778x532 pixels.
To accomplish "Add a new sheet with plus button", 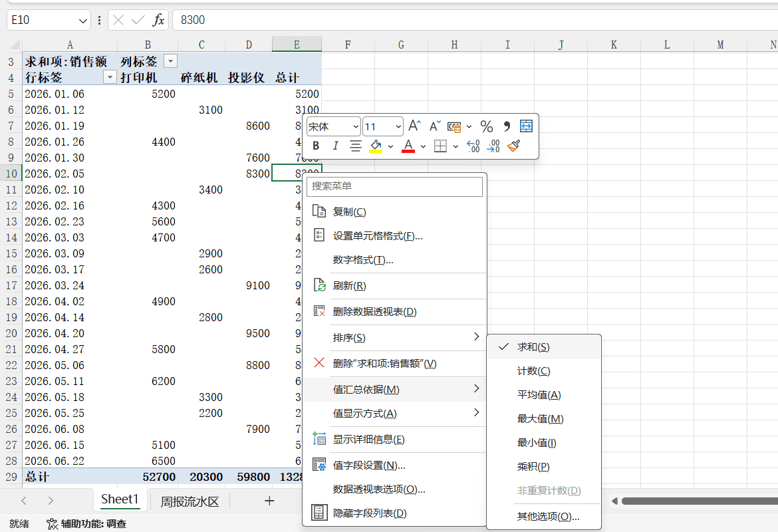I will tap(269, 501).
